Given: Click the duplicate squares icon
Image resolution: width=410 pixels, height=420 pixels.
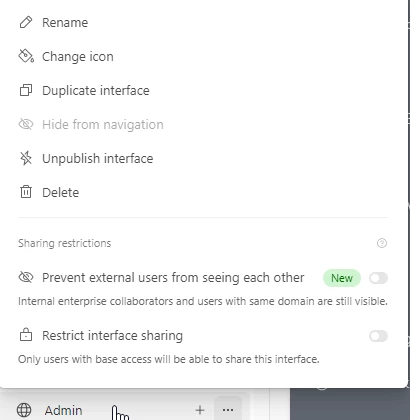Looking at the screenshot, I should click(x=26, y=90).
